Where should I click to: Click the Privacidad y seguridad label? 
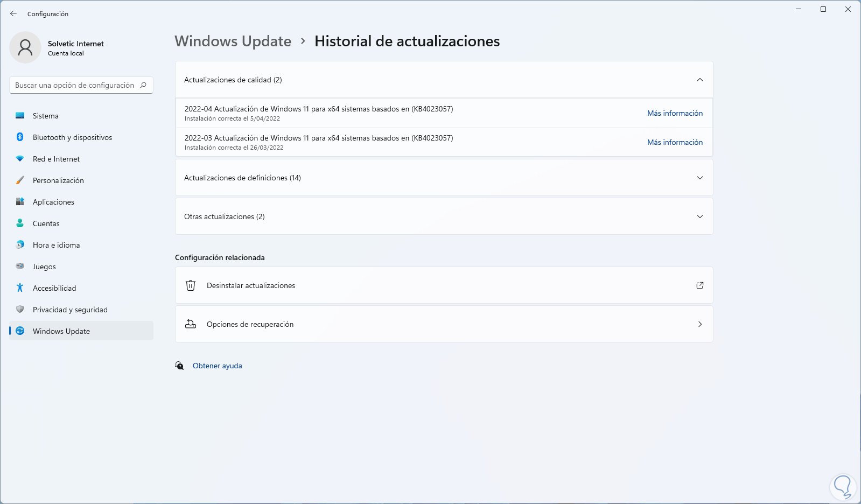tap(70, 310)
